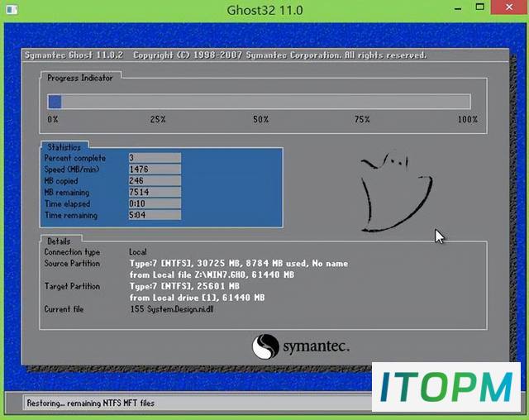Click the 'Target Partition' label
This screenshot has height=420, width=529.
tap(72, 286)
